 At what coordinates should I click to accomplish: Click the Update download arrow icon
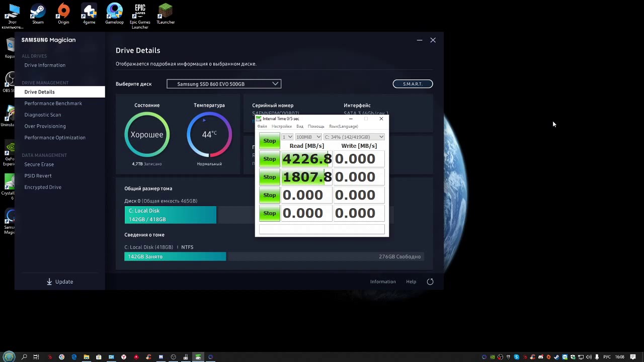pos(49,282)
